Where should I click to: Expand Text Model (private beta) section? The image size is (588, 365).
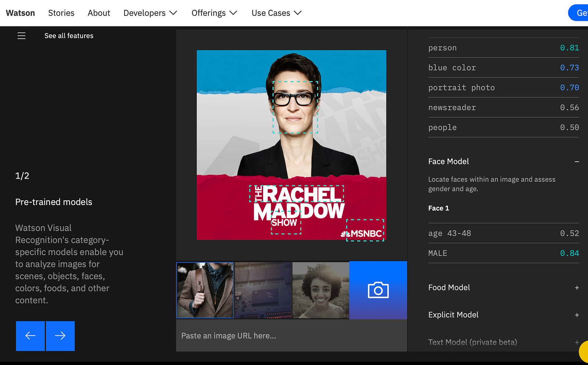pyautogui.click(x=577, y=342)
